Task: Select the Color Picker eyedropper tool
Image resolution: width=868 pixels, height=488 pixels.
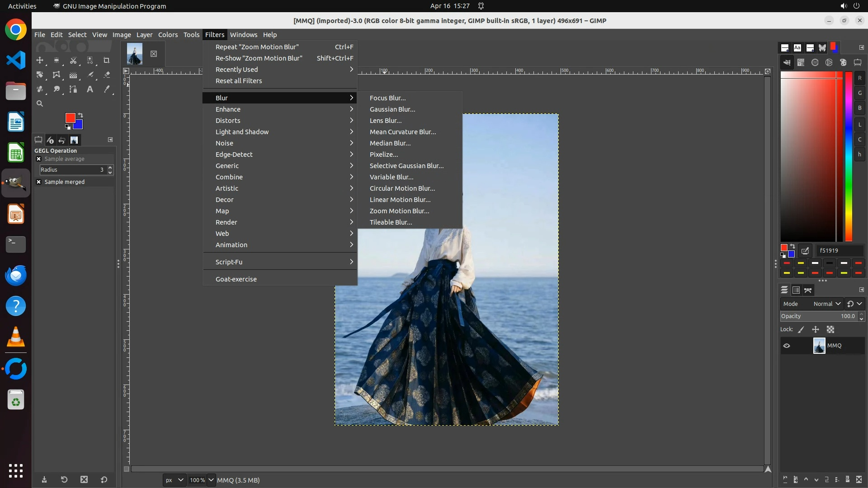Action: tap(107, 89)
